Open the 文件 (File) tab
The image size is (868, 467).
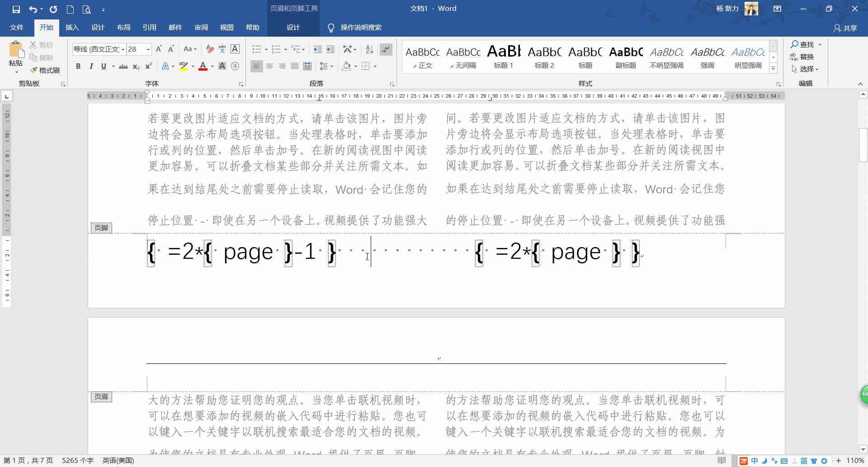pyautogui.click(x=17, y=28)
